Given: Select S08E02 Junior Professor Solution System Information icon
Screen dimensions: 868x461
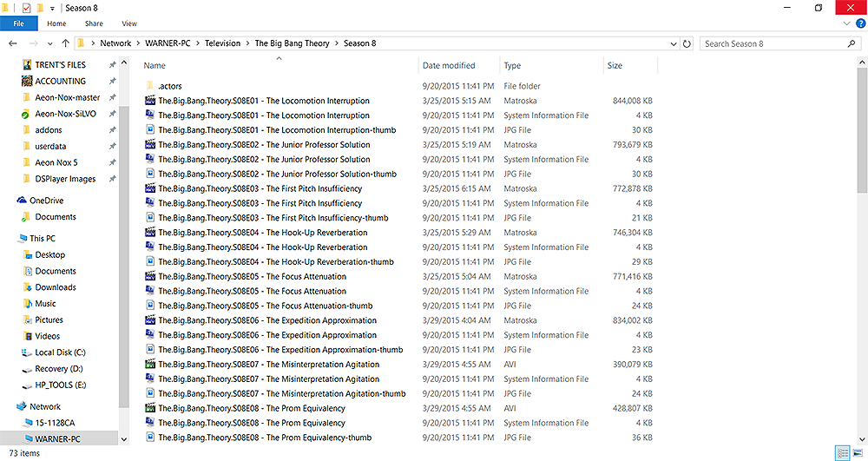Looking at the screenshot, I should [150, 160].
